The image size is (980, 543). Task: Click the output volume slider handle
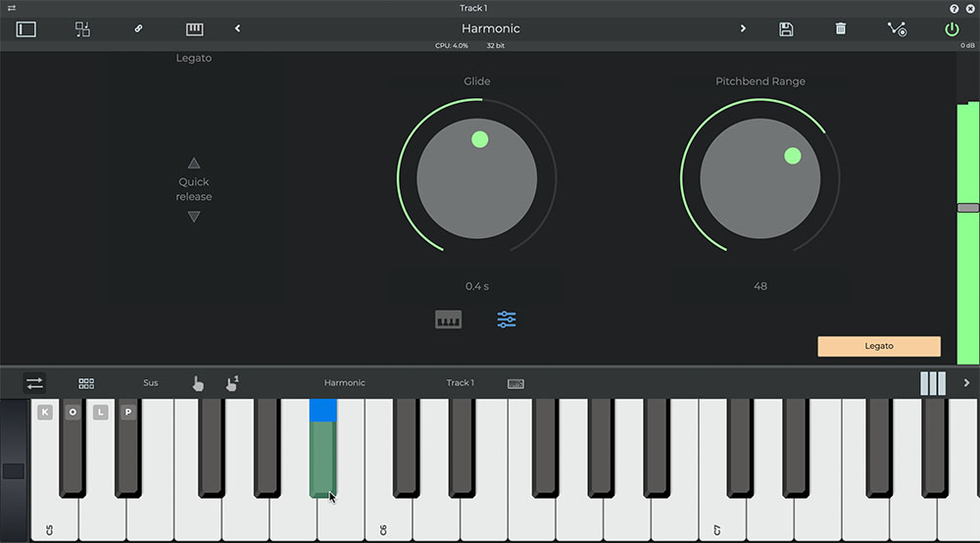[968, 208]
